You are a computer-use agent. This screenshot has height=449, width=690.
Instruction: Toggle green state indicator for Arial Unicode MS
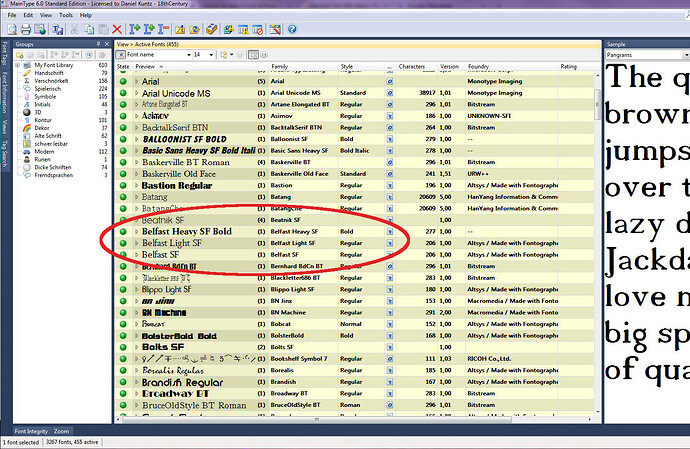[123, 93]
